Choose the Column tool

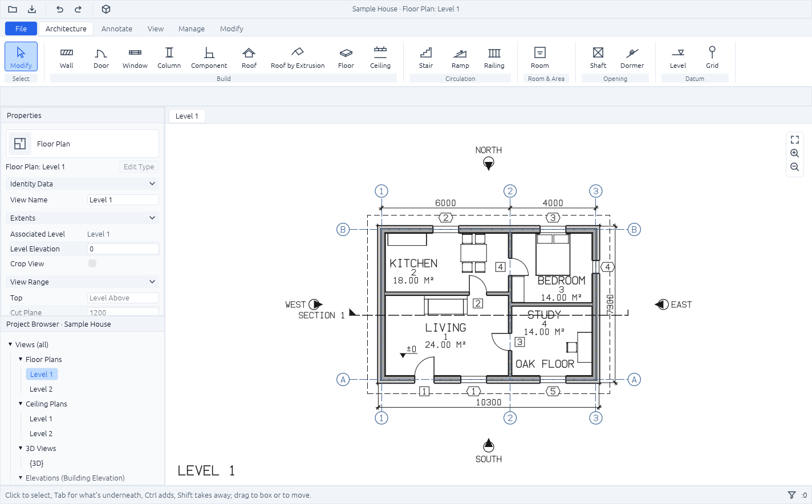tap(169, 57)
